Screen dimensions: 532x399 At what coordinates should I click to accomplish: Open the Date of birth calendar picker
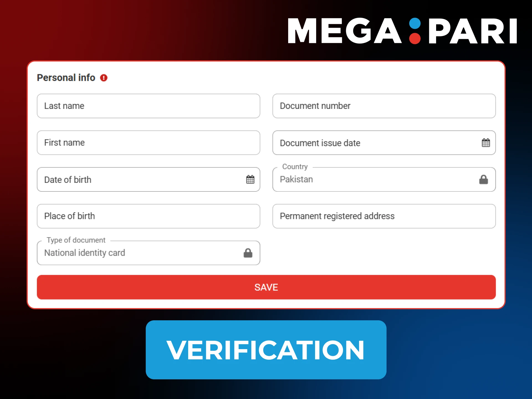[250, 180]
